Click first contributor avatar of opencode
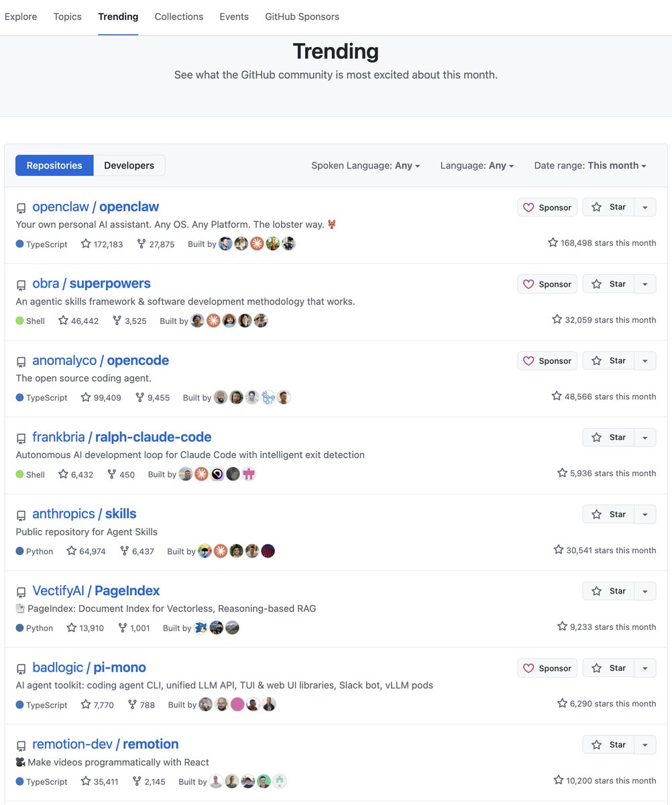 (221, 397)
